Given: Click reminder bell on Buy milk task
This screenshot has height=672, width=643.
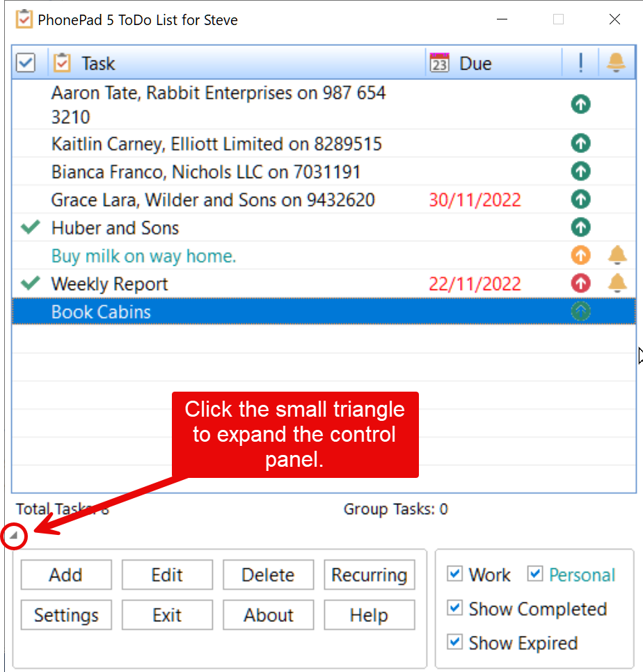Looking at the screenshot, I should [617, 255].
